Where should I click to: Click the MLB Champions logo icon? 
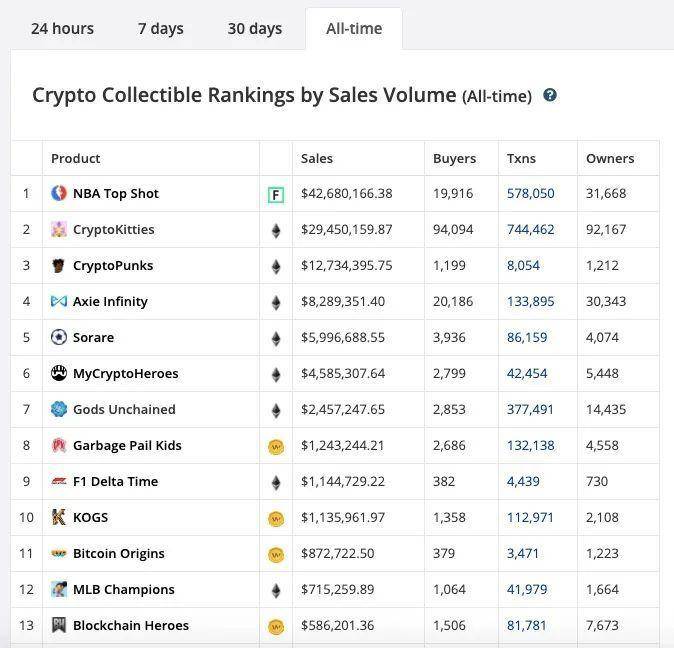click(x=59, y=590)
